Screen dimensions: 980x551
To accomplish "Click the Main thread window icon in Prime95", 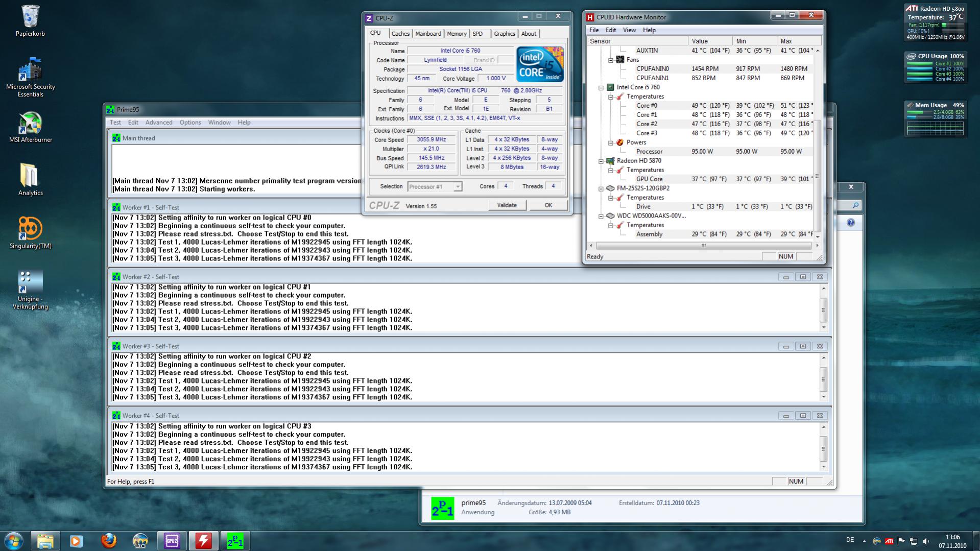I will point(116,138).
